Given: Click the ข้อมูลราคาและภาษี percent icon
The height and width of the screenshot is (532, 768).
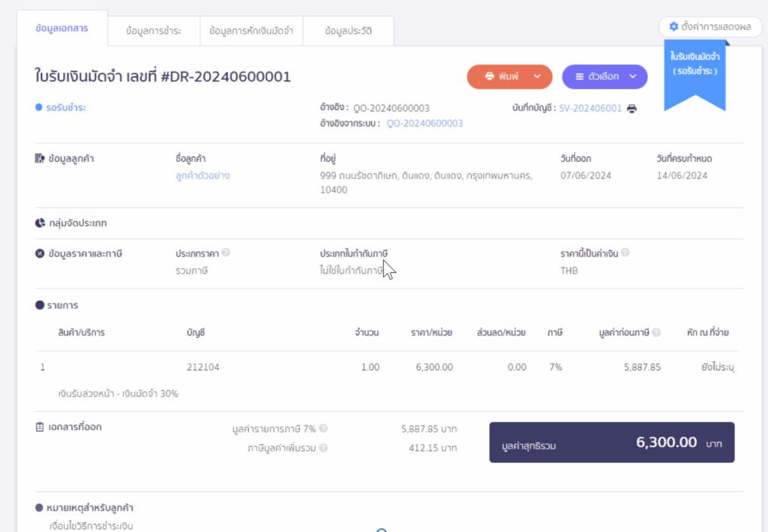Looking at the screenshot, I should [40, 253].
